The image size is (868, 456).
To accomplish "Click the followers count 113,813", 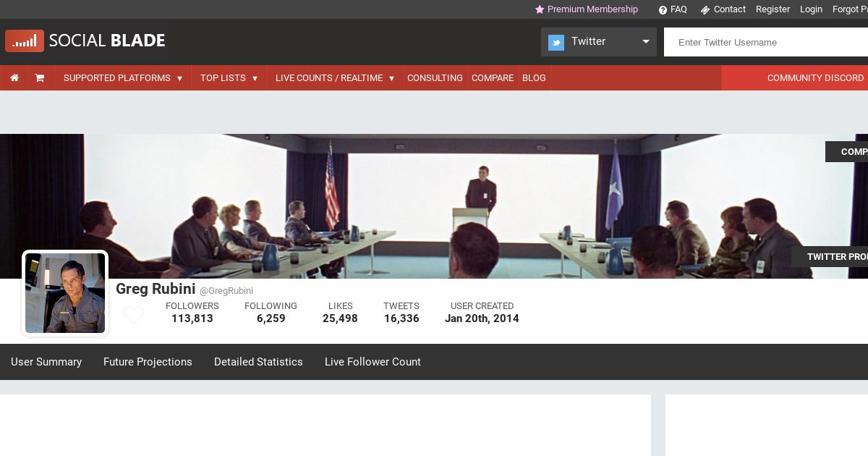I will pos(192,318).
